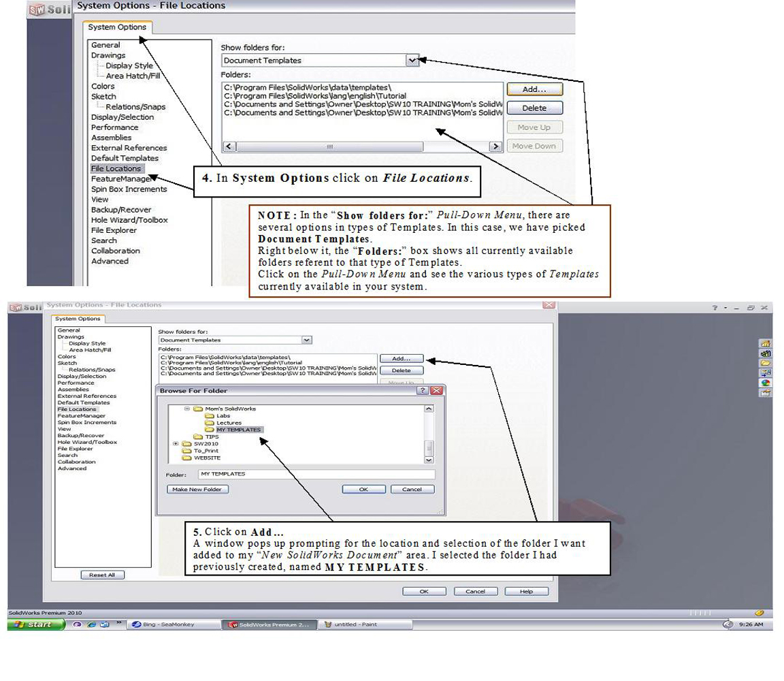
Task: Open the SolidWorks Resources home panel
Action: 765,344
